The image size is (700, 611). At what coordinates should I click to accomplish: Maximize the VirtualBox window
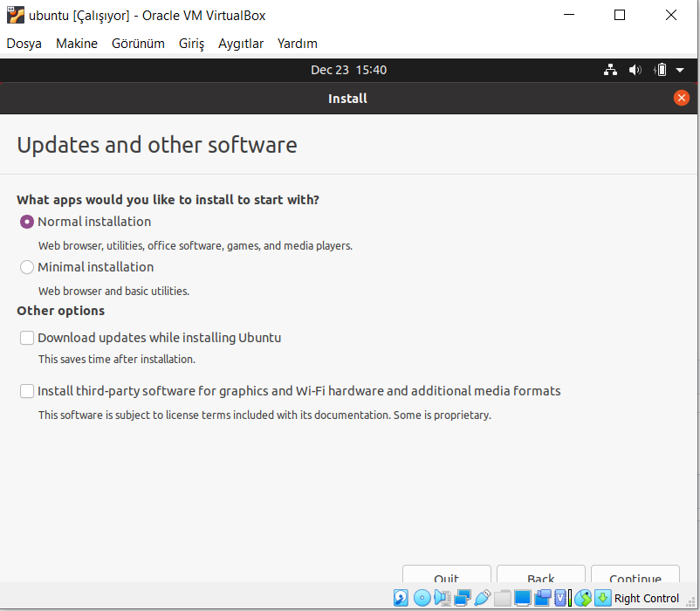point(619,15)
